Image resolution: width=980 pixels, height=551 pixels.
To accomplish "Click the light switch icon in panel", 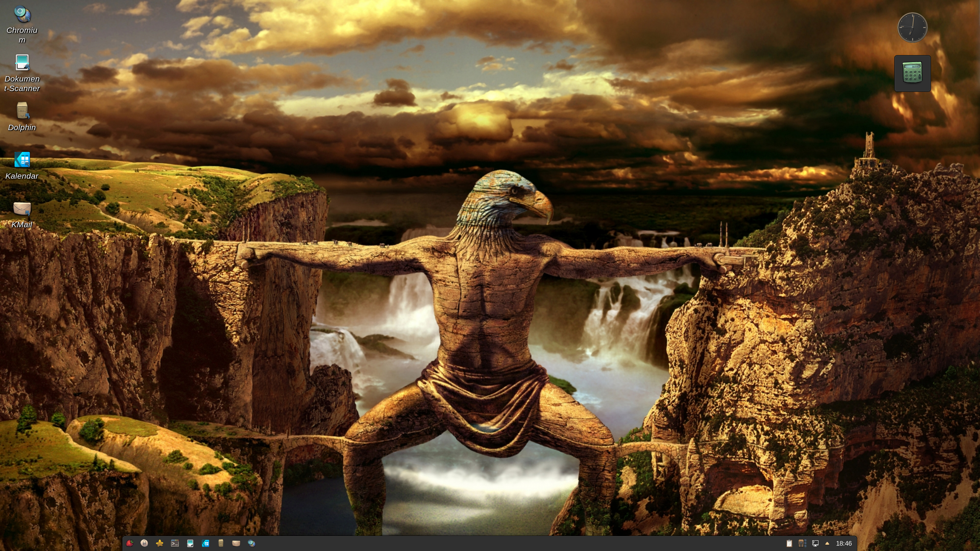I will pos(144,543).
